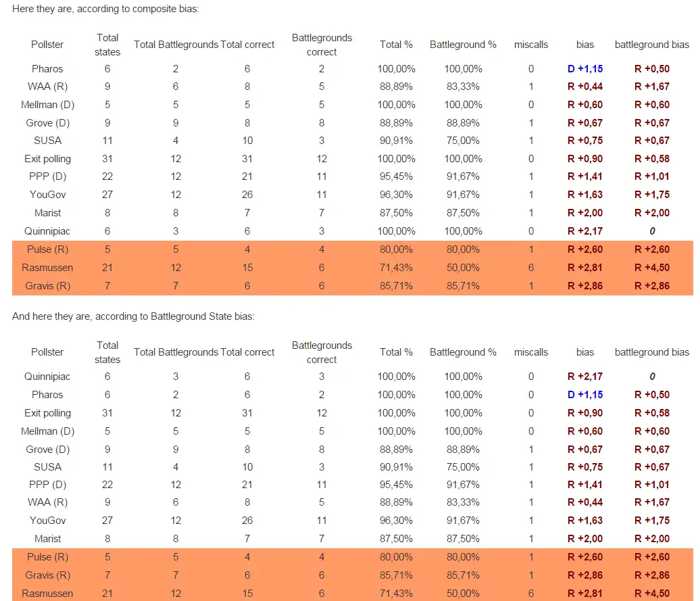The image size is (700, 601).
Task: Click 'battleground bias' header in the top table
Action: tap(652, 45)
